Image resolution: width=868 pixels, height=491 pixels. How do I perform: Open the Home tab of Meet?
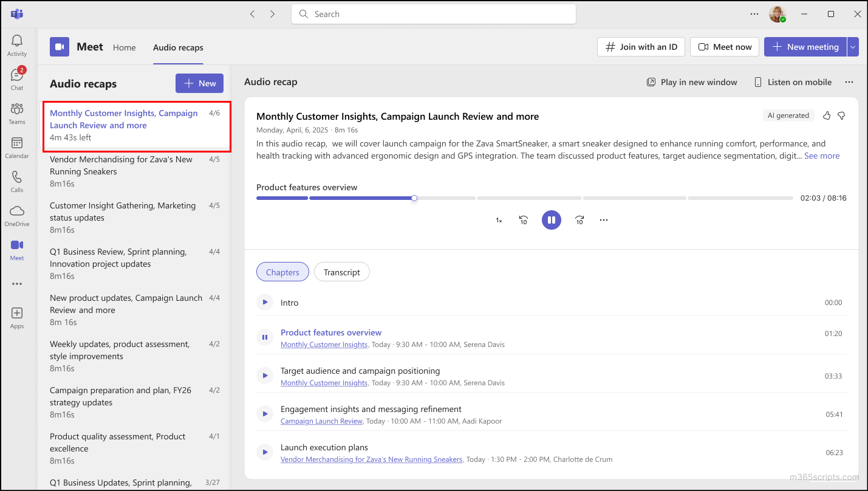tap(124, 47)
